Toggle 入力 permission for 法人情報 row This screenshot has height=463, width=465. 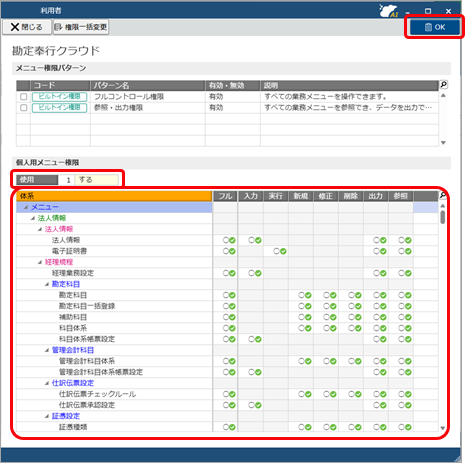pyautogui.click(x=255, y=240)
